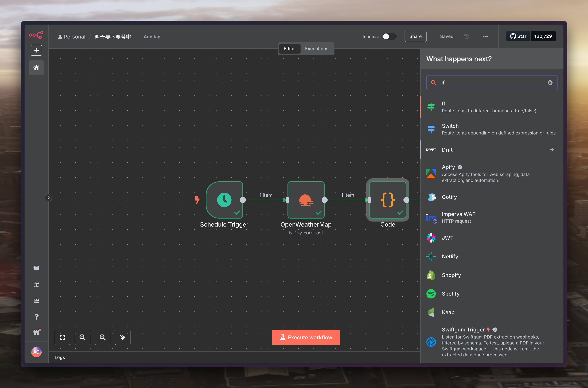Zoom out on the canvas

[102, 337]
